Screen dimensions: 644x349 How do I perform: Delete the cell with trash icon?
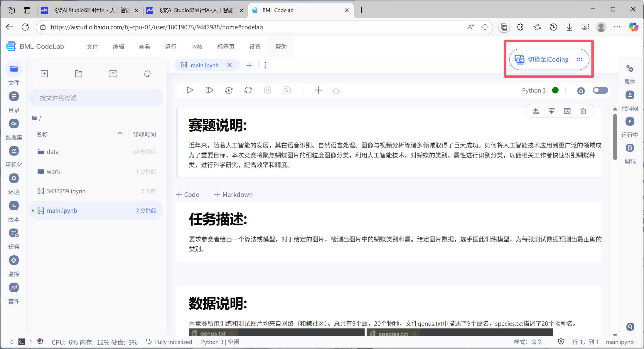(x=583, y=111)
